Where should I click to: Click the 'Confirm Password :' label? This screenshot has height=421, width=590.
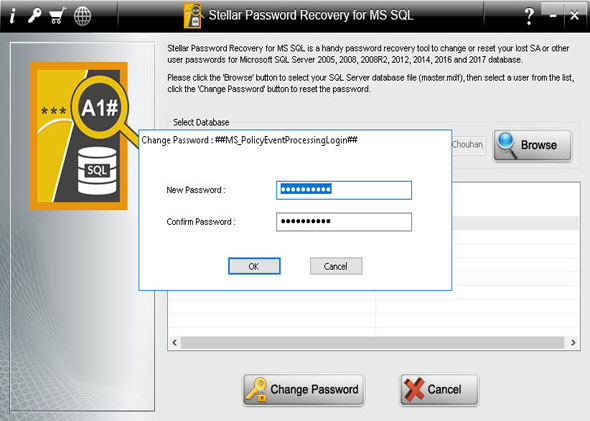(x=201, y=222)
